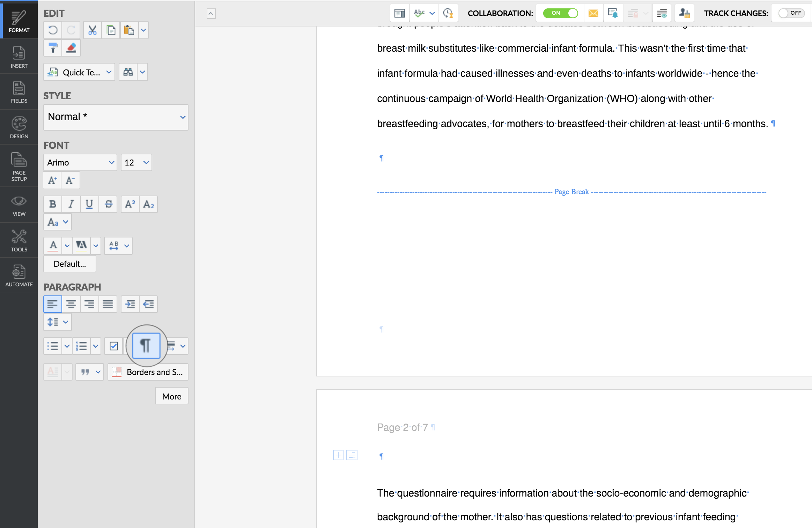
Task: Toggle the checklist checkbox button
Action: point(114,346)
